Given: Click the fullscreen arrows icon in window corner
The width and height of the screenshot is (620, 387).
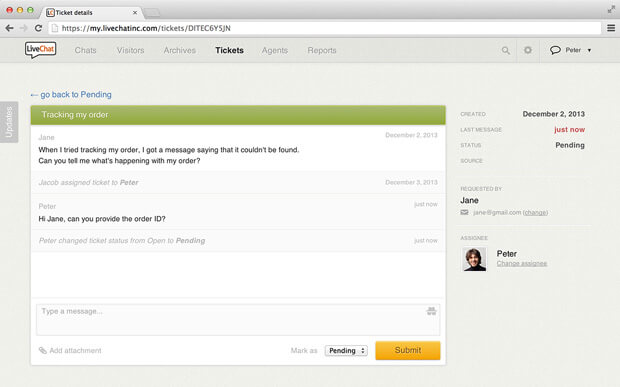Looking at the screenshot, I should [611, 9].
